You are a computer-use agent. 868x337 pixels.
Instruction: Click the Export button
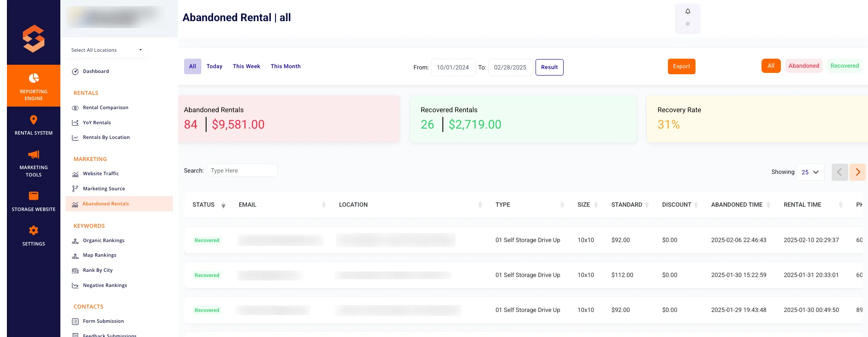(x=681, y=66)
